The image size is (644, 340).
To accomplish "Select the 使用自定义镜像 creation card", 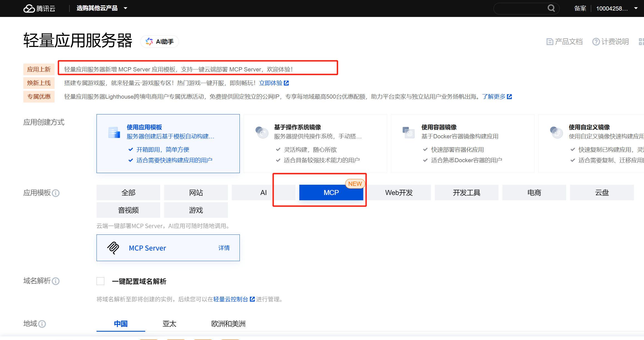I will [x=591, y=144].
